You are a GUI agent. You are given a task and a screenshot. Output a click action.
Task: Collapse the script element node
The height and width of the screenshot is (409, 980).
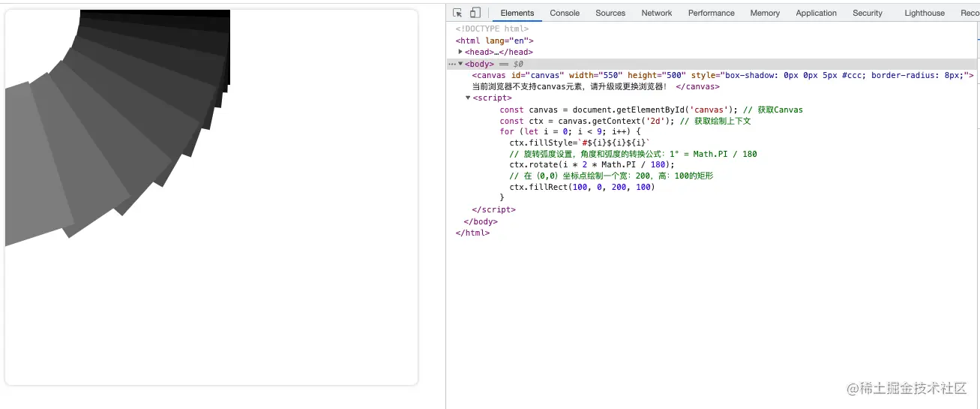pyautogui.click(x=468, y=98)
